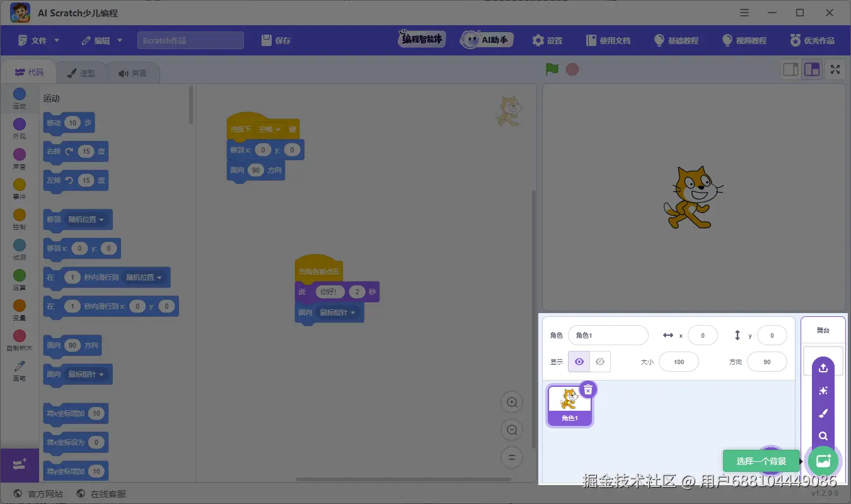Click the sprite name field 角色1
This screenshot has width=851, height=504.
click(608, 335)
